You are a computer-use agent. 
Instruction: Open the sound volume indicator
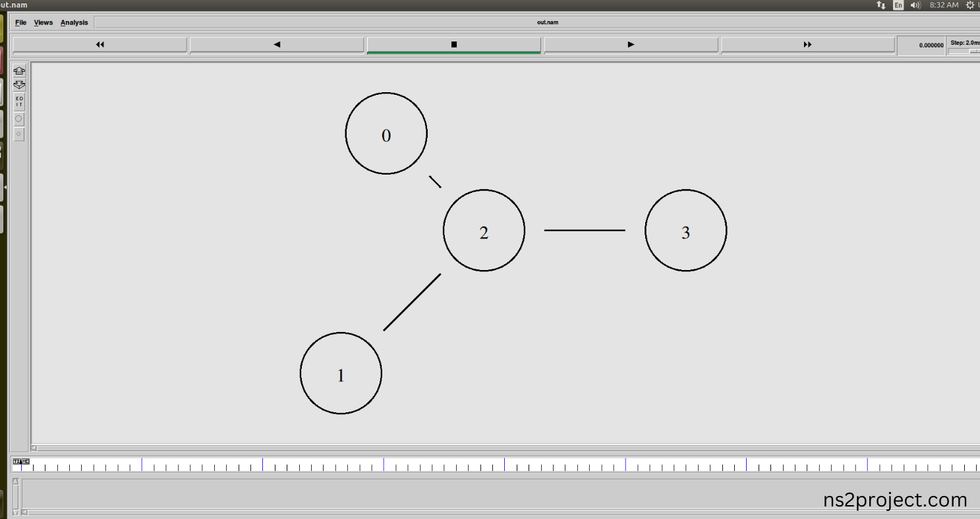pos(915,5)
